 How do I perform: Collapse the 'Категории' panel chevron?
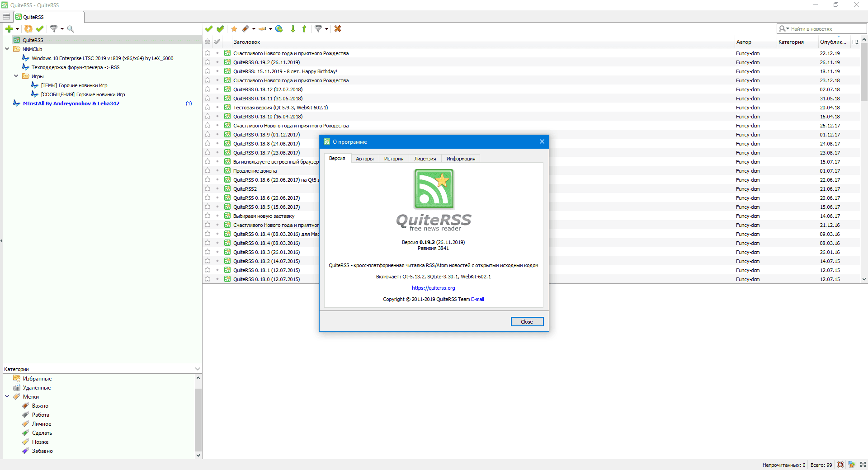tap(198, 369)
